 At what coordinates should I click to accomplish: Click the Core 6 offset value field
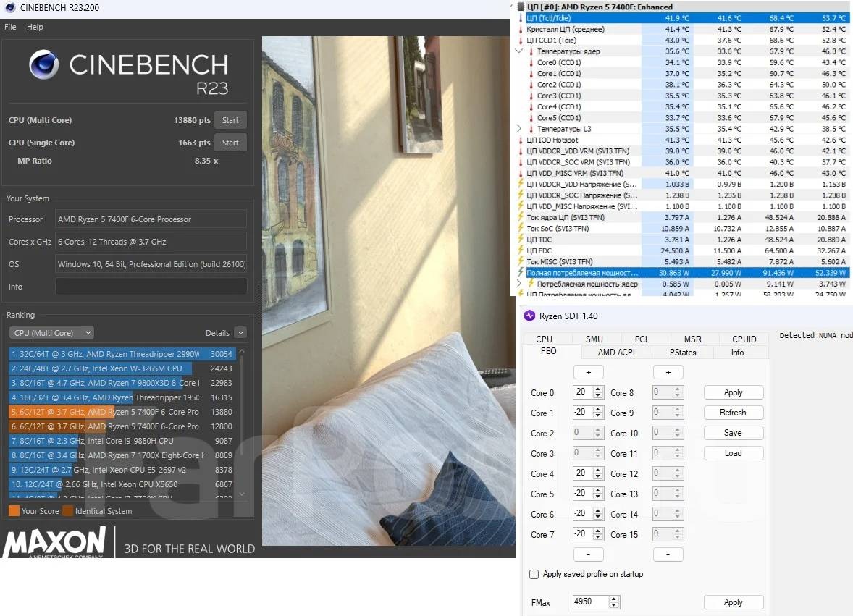point(583,514)
